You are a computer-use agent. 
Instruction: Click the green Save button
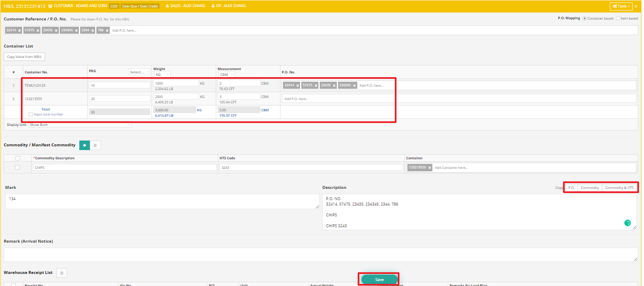(x=379, y=279)
